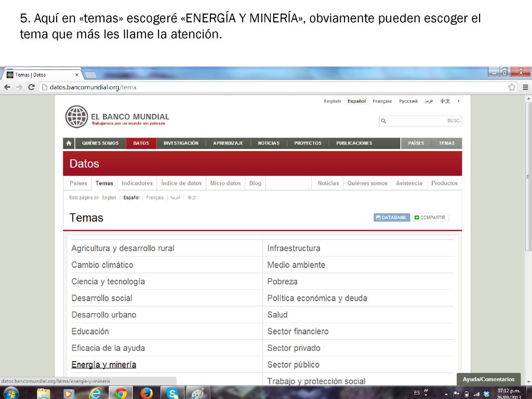Open the Infraestructura topic
532x399 pixels.
294,248
